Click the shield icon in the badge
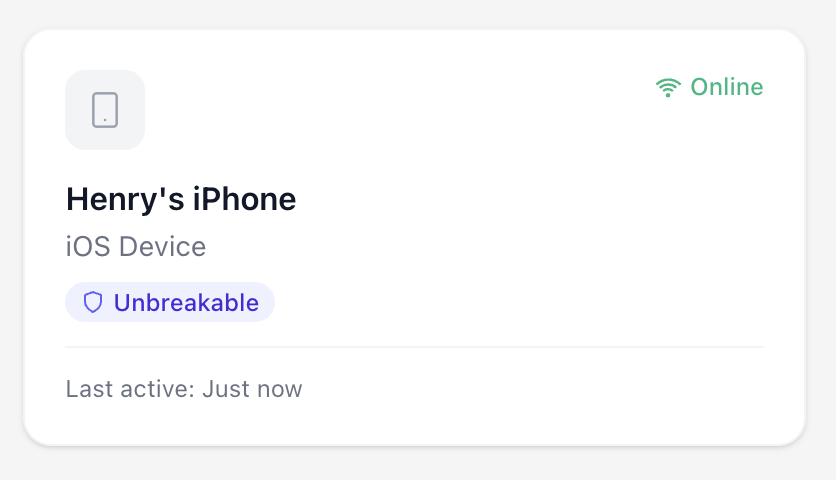Viewport: 836px width, 480px height. pyautogui.click(x=93, y=302)
